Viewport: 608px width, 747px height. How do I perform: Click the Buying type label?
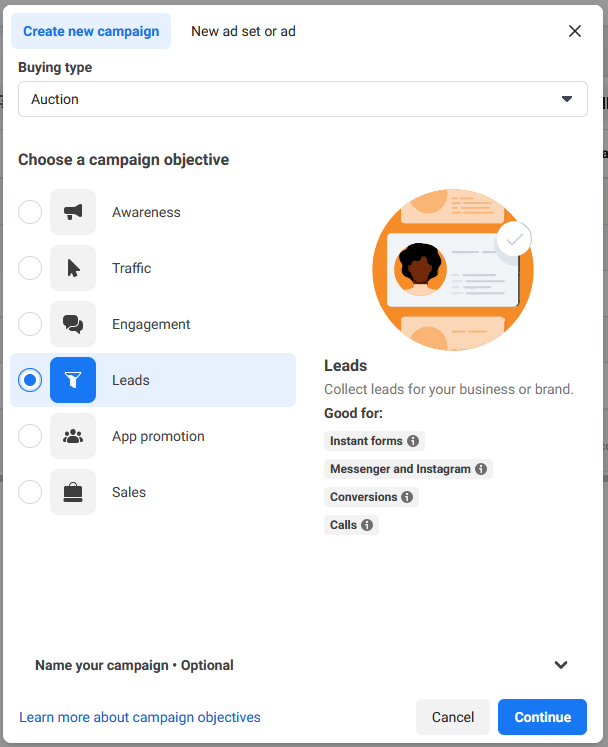point(55,68)
